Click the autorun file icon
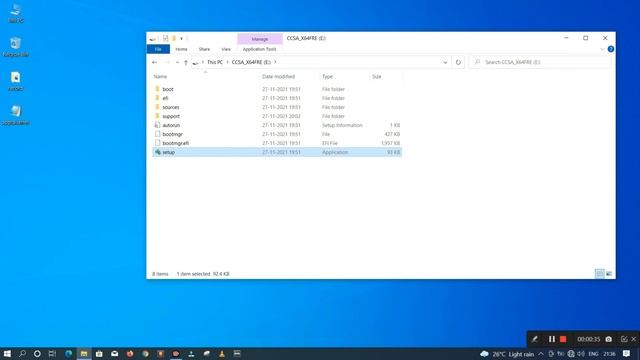Viewport: 640px width, 360px height. pos(158,125)
